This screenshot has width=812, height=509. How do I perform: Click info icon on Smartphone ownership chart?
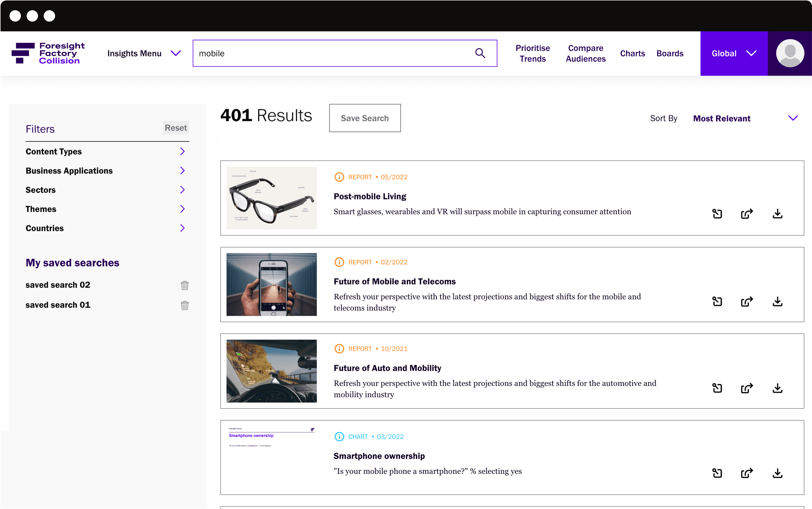pyautogui.click(x=339, y=437)
